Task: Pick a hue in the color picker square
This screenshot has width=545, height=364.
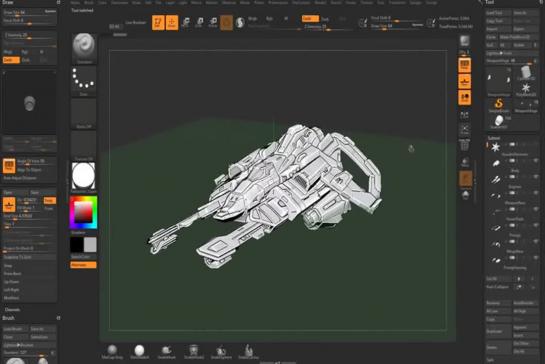Action: point(83,212)
